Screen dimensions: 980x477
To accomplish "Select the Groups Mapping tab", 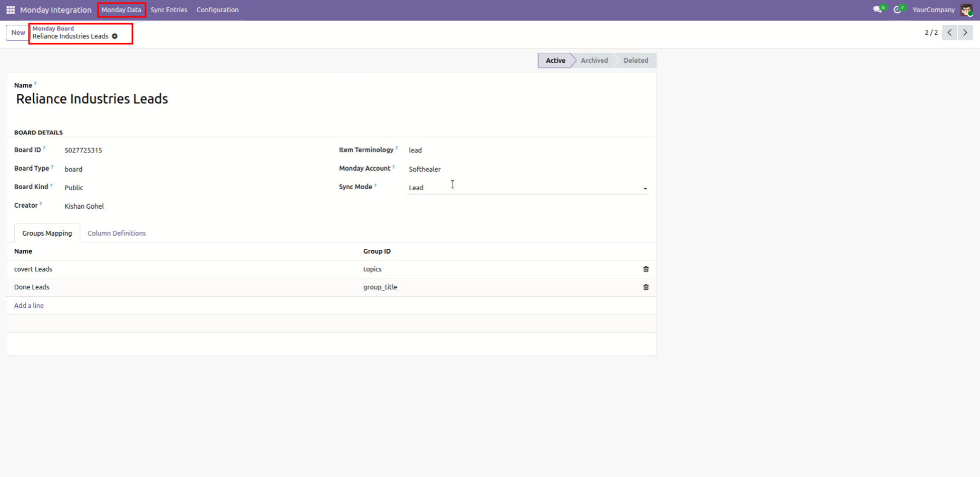I will point(47,233).
